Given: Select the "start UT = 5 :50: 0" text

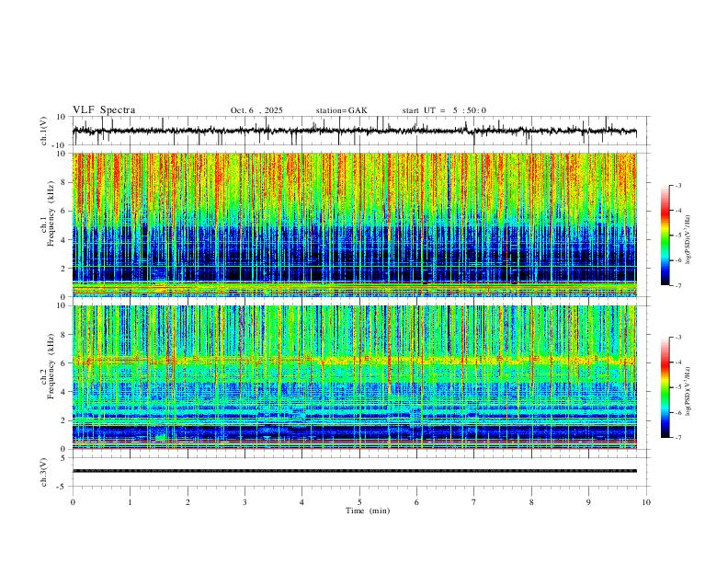Looking at the screenshot, I should click(x=444, y=110).
